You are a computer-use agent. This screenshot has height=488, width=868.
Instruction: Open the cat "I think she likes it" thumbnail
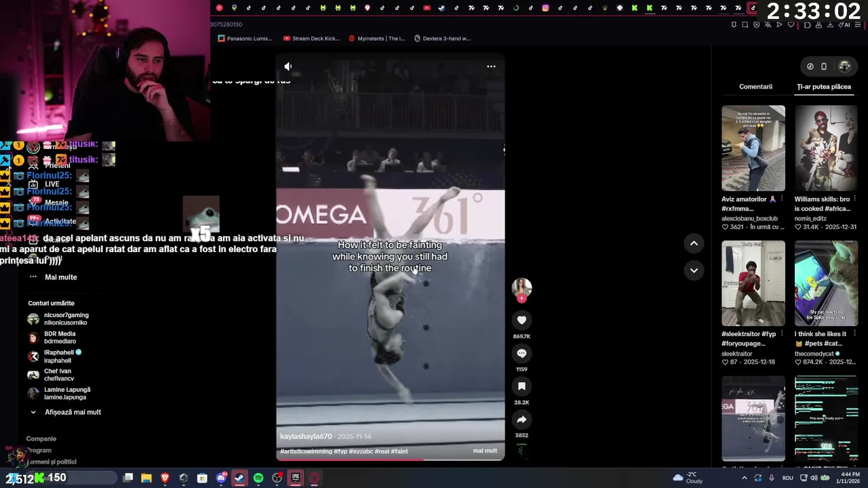tap(826, 283)
